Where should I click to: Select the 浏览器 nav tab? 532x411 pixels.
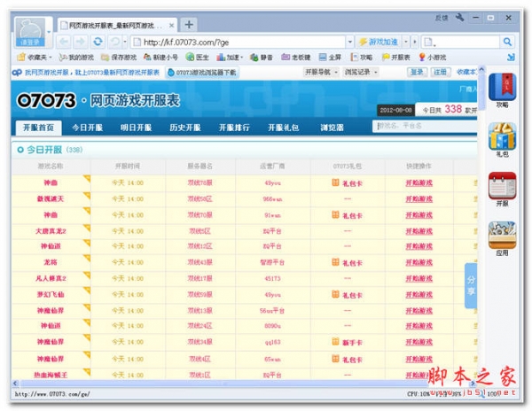332,128
